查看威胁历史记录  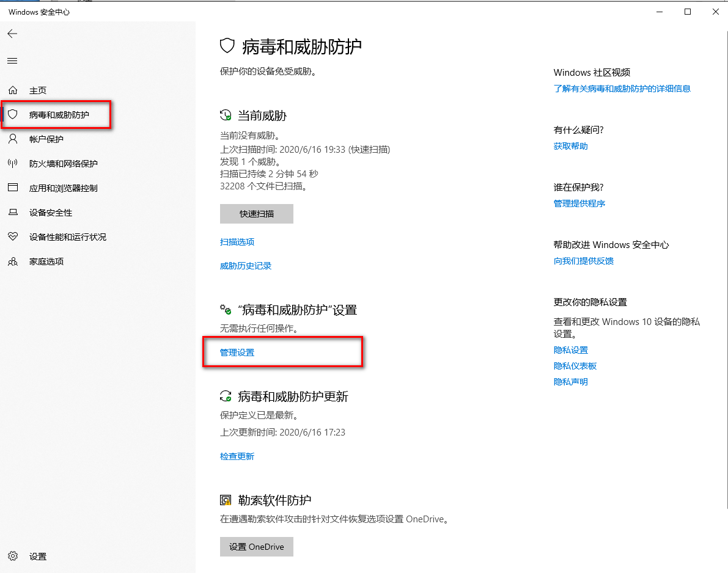pos(246,266)
